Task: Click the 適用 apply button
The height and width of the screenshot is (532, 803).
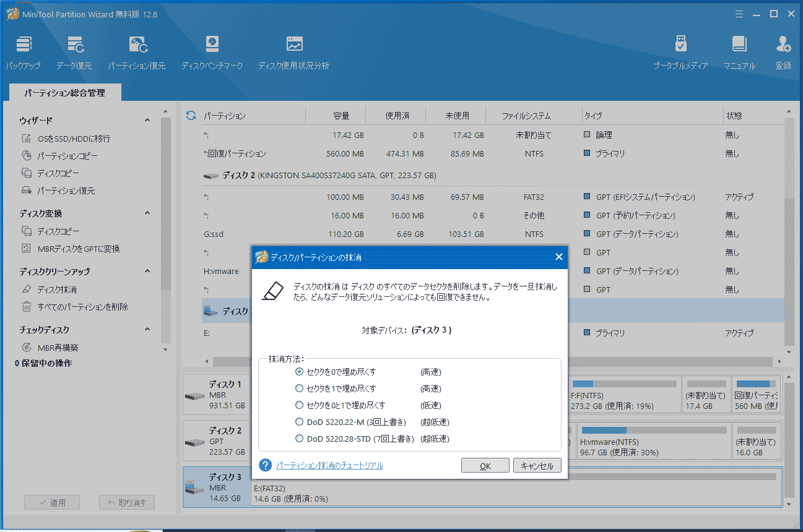Action: [52, 502]
